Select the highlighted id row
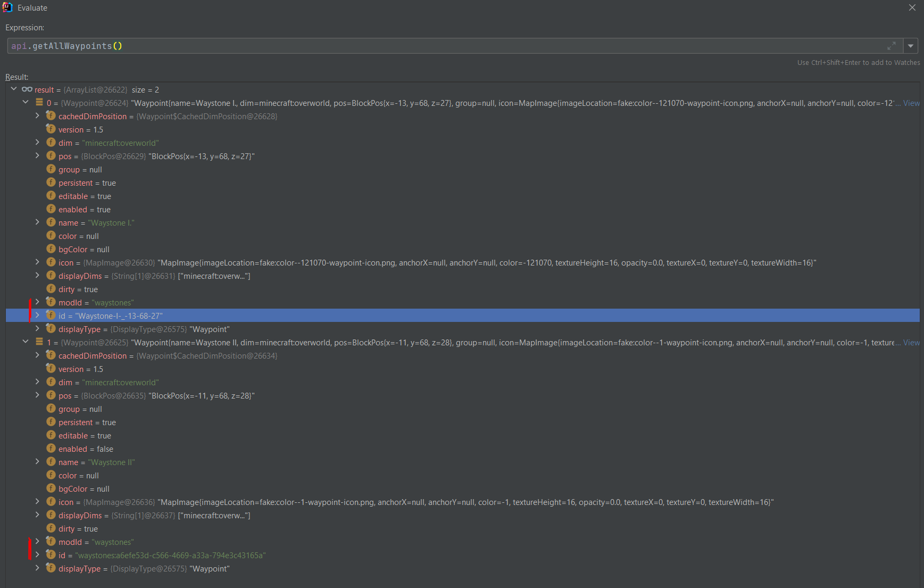 coord(213,315)
